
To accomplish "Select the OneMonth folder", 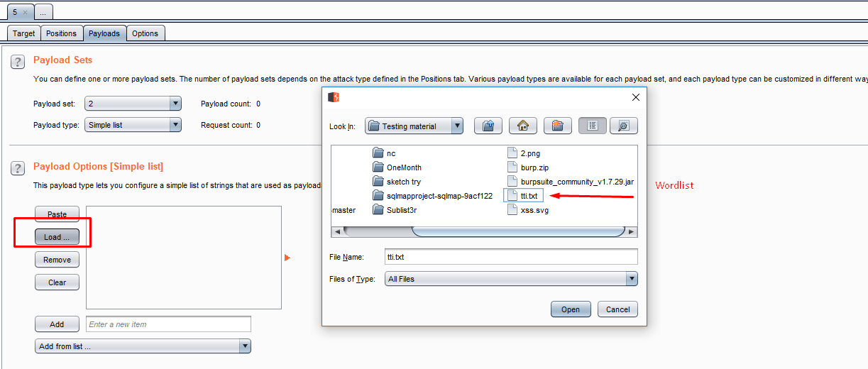I will [397, 167].
